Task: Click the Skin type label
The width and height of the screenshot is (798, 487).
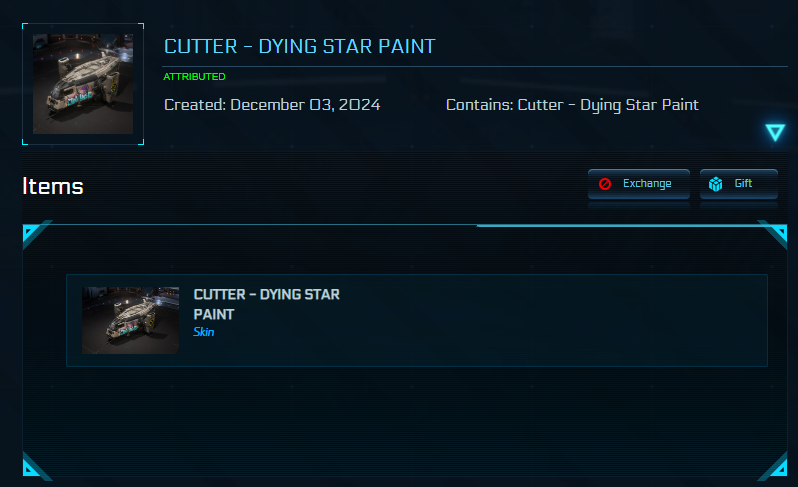Action: point(203,332)
